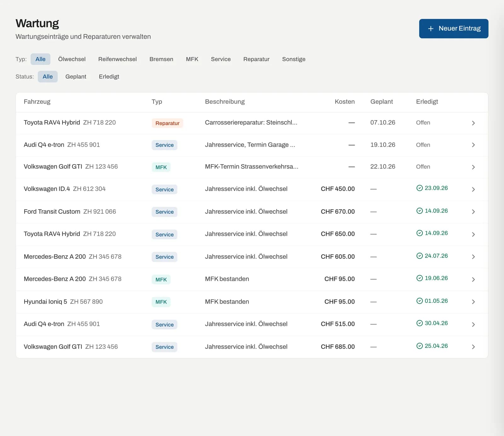Open Mercedes-Benz CHF 605.00 row chevron

click(x=473, y=257)
